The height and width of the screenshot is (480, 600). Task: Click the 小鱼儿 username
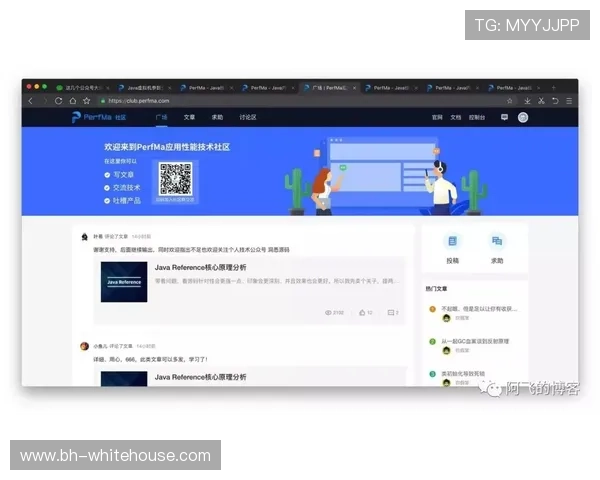click(100, 346)
